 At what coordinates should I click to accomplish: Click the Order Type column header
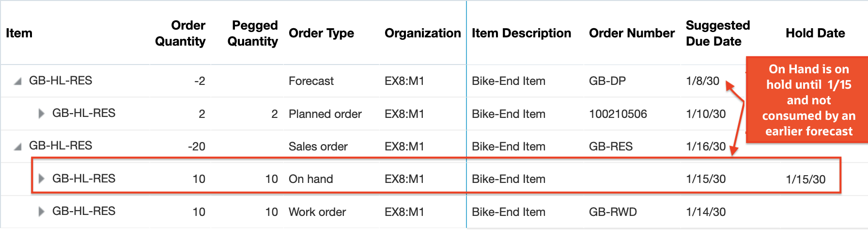coord(321,33)
